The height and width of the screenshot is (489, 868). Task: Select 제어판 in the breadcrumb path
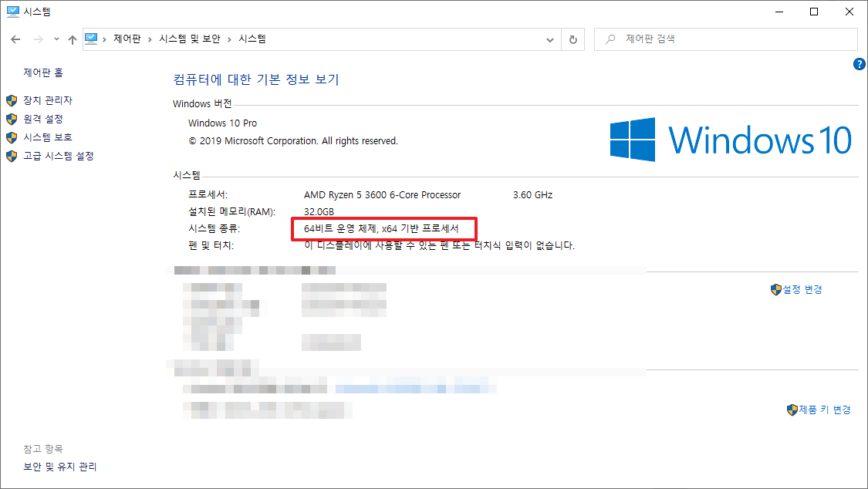coord(127,39)
